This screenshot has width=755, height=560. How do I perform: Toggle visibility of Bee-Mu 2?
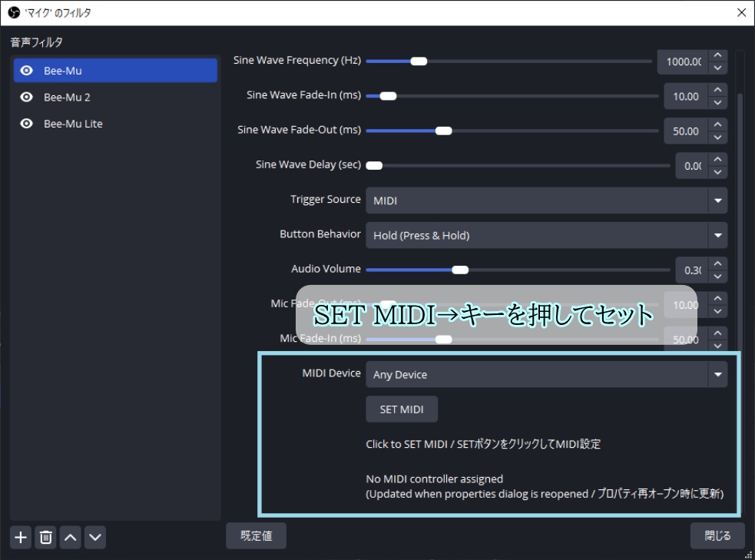click(x=27, y=97)
